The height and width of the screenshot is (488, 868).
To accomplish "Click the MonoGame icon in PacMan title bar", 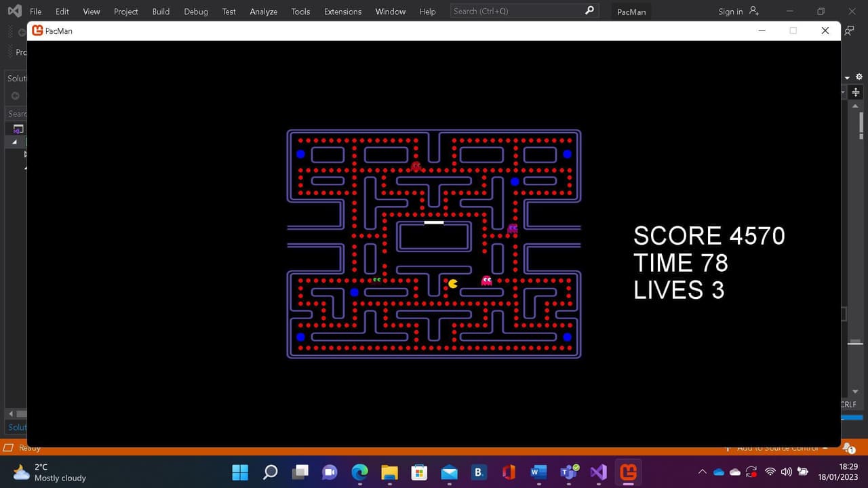I will 37,30.
